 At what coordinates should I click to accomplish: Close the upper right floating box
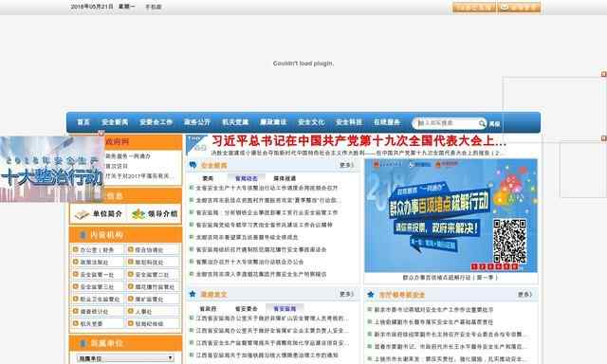(604, 74)
